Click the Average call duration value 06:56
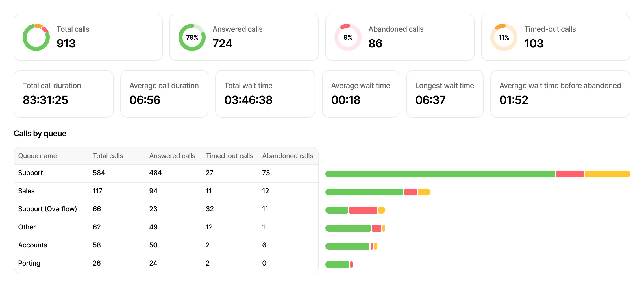644x287 pixels. click(x=145, y=100)
